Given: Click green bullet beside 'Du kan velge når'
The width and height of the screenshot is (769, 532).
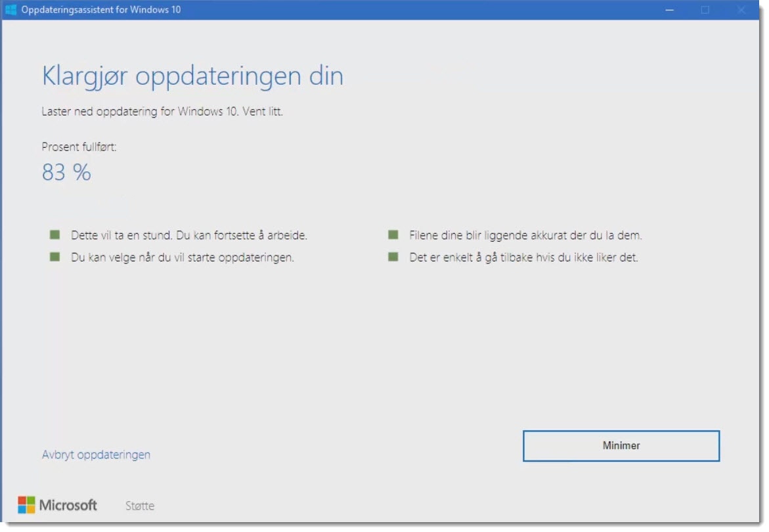Looking at the screenshot, I should pos(55,257).
